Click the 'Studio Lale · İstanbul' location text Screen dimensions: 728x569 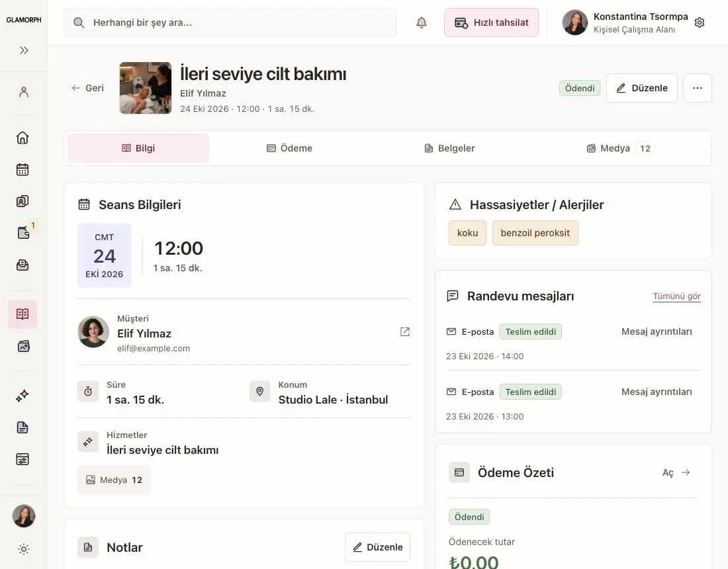point(333,400)
